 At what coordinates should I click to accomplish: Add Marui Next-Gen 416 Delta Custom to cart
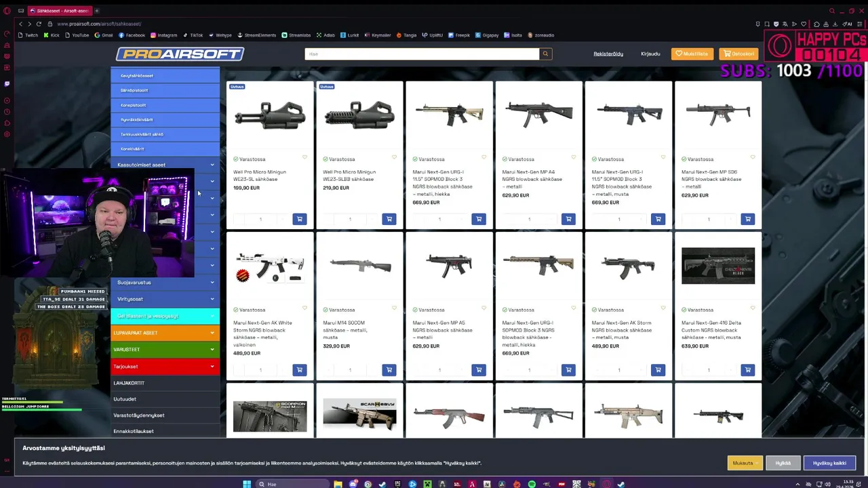pos(747,369)
